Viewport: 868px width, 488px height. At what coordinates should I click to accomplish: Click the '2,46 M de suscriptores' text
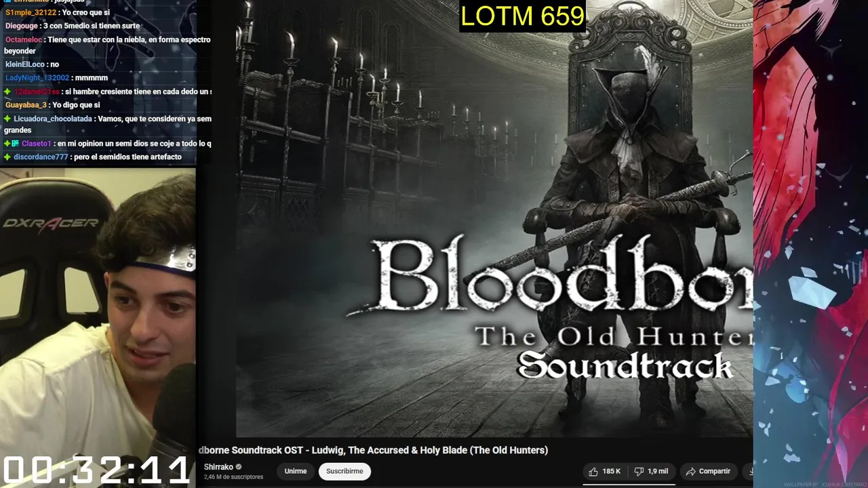coord(233,477)
